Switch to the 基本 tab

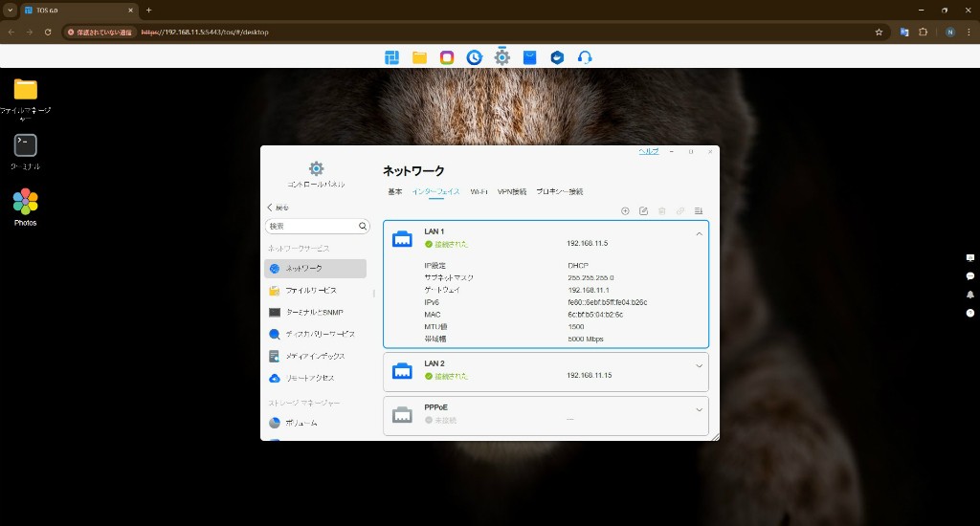395,192
